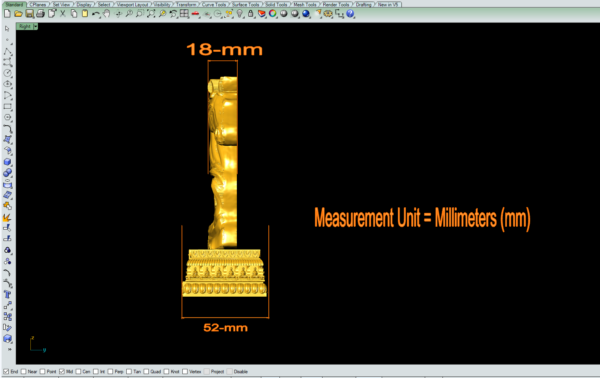This screenshot has height=378, width=600.
Task: Click the Save file icon
Action: click(29, 14)
